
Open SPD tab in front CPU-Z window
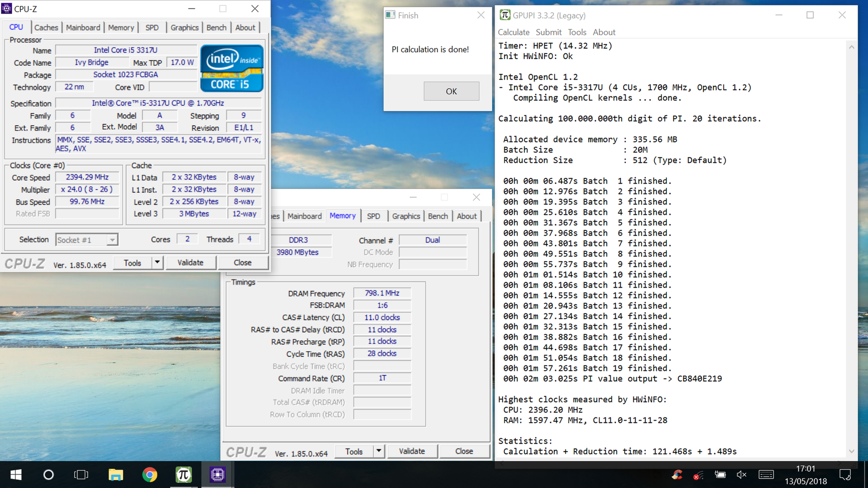152,28
